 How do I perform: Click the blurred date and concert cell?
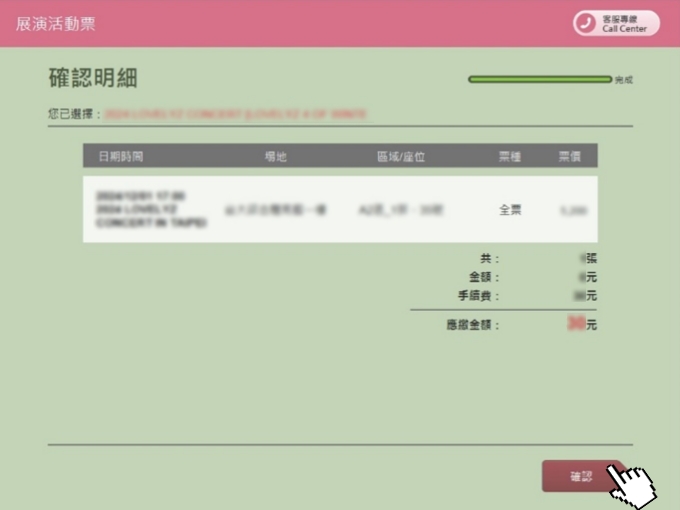[x=150, y=210]
